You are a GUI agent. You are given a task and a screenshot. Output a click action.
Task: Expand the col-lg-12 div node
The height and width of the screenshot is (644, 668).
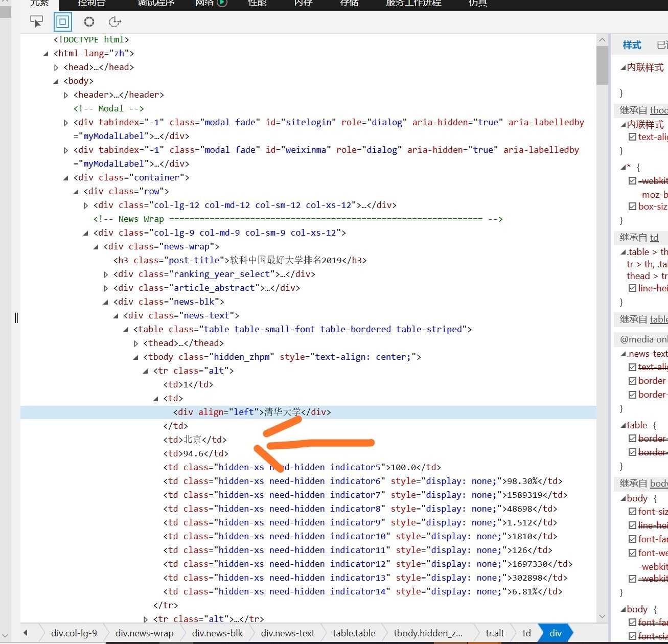point(86,205)
